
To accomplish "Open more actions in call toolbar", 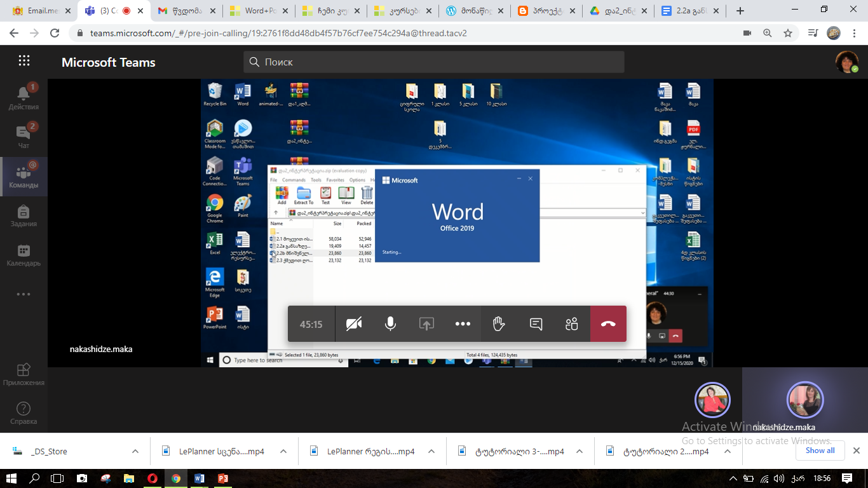I will click(463, 324).
